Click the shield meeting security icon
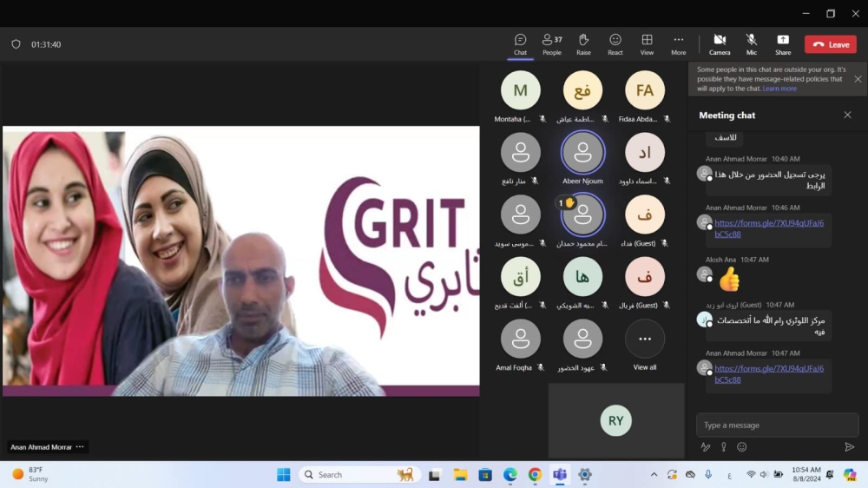 [x=16, y=44]
